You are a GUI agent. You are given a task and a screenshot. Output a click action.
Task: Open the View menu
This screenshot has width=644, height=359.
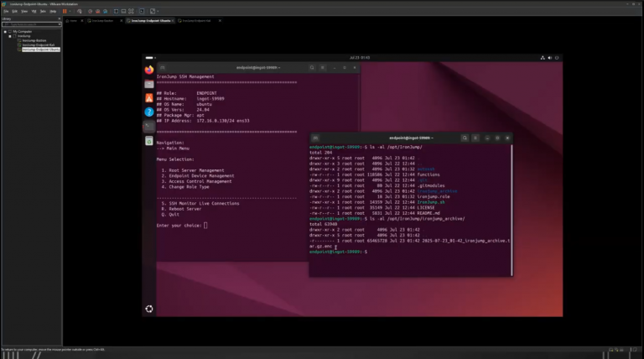24,12
